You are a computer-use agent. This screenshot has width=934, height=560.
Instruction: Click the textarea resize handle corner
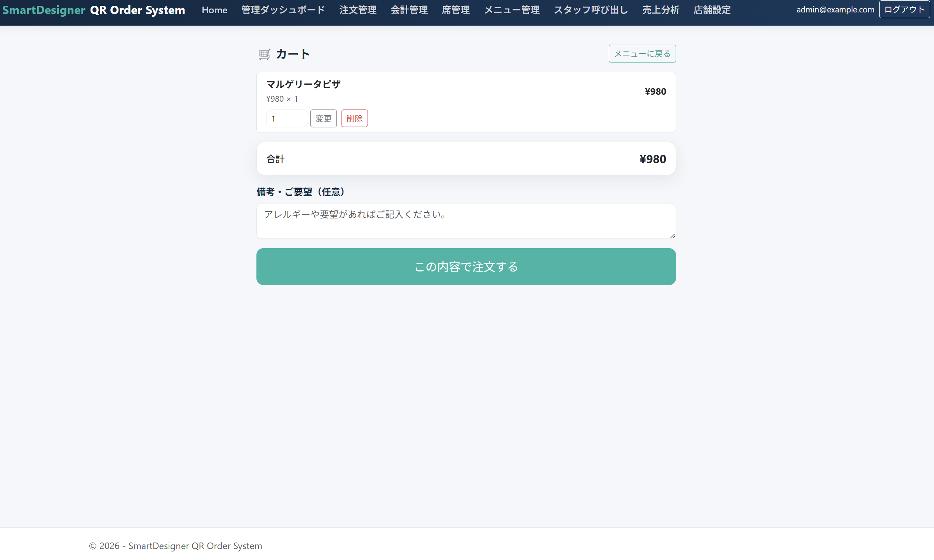click(673, 236)
